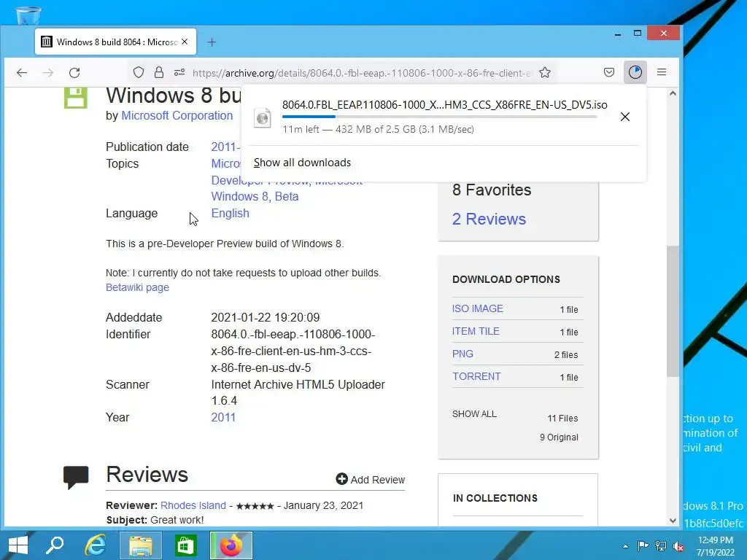Open site permissions icon in address bar
The image size is (747, 560).
(179, 72)
